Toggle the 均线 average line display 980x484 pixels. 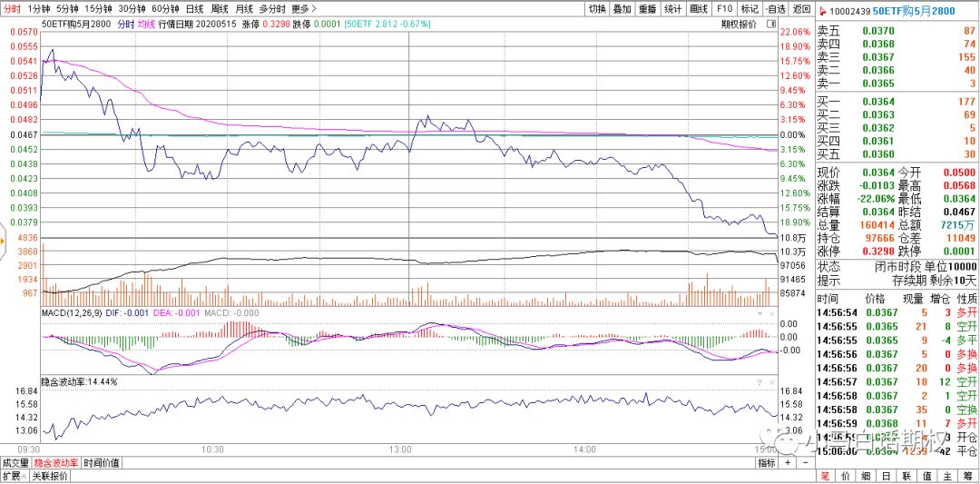point(146,24)
